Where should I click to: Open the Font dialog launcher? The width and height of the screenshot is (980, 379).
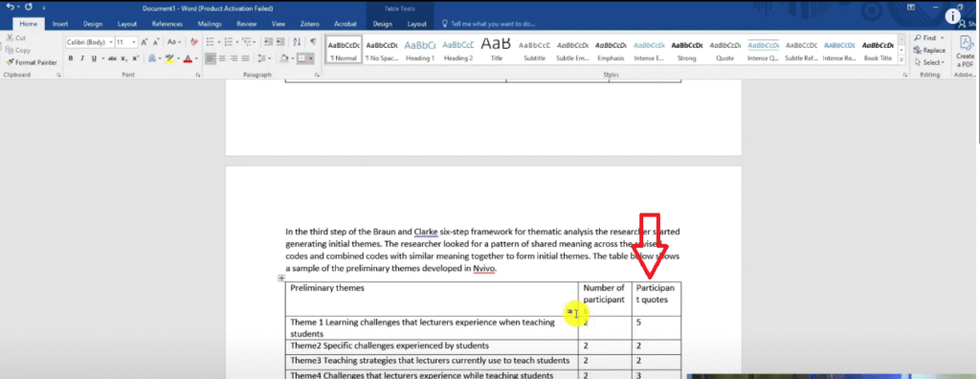point(197,75)
